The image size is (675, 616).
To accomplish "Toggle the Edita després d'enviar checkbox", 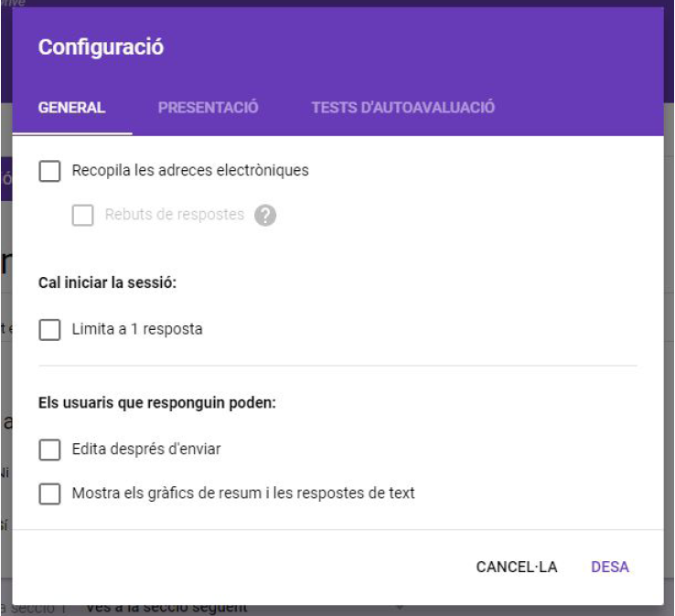I will [50, 450].
